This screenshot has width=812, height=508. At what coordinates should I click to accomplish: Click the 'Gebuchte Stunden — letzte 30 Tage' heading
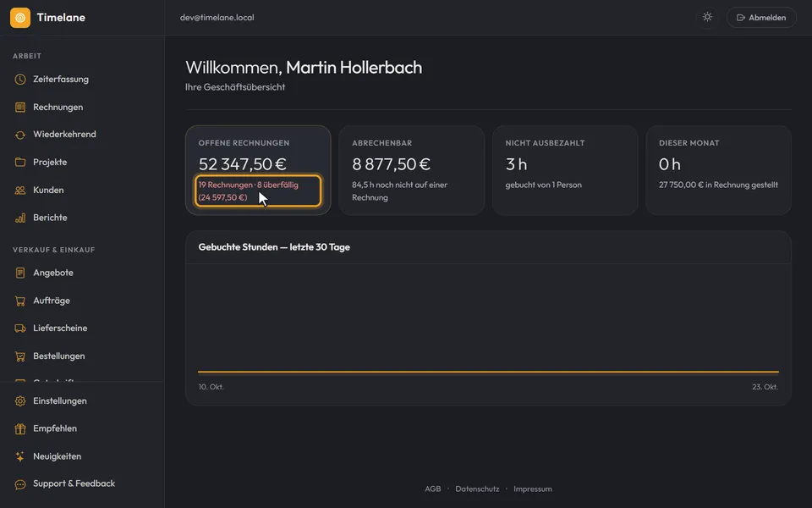click(x=274, y=247)
